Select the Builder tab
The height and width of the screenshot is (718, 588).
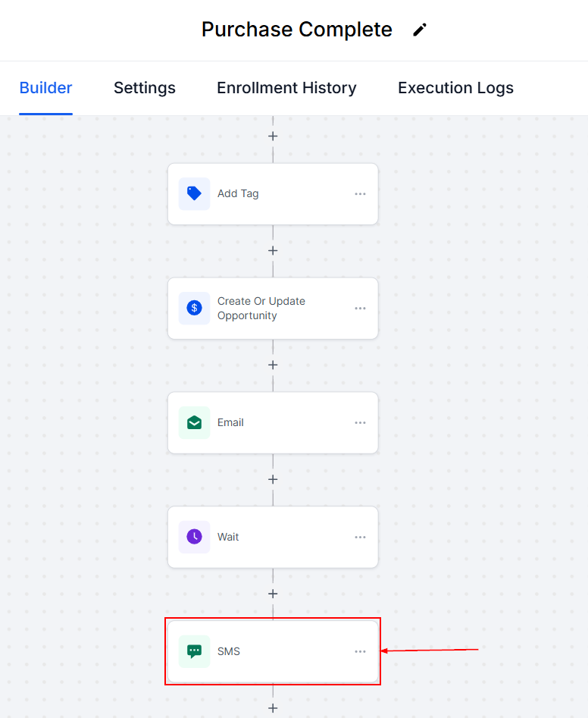point(45,88)
